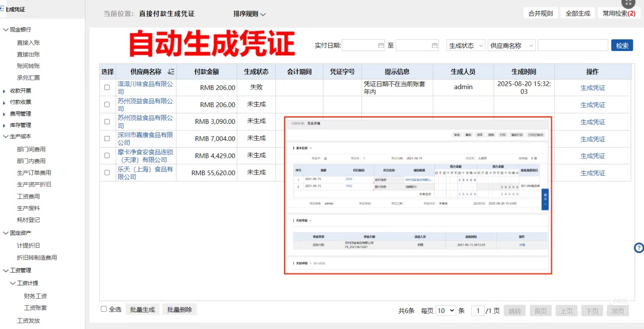The height and width of the screenshot is (329, 644).
Task: Click the blue help question mark icon
Action: point(640,248)
